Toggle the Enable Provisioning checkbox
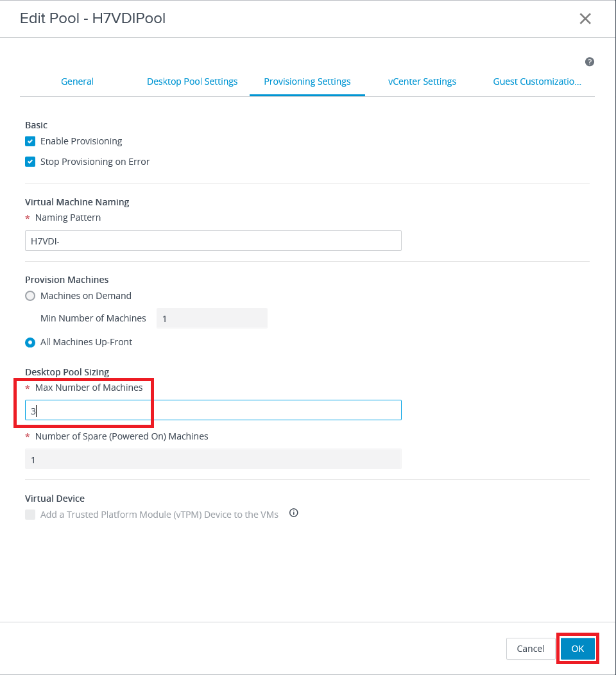Screen dimensions: 616x675 30,141
